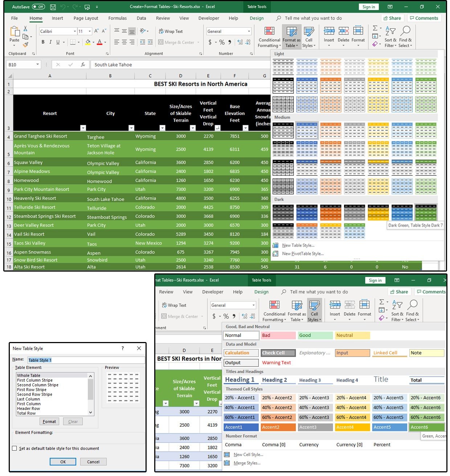Increase font size with the larger A icon
450x476 pixels.
point(97,31)
